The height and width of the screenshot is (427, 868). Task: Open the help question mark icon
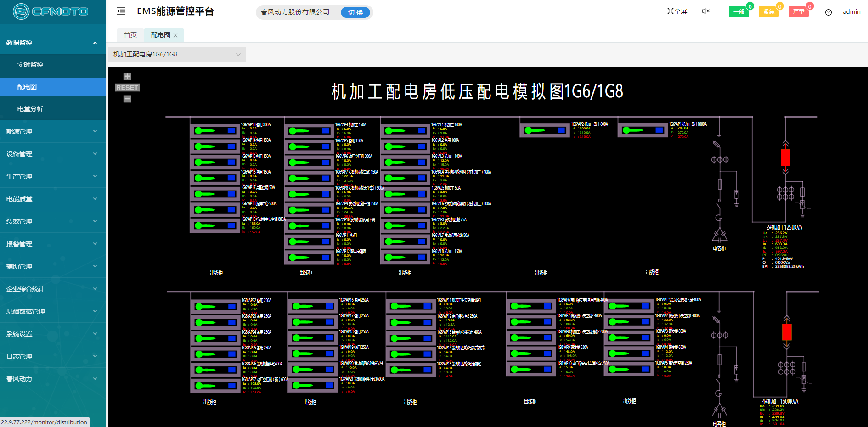[828, 12]
